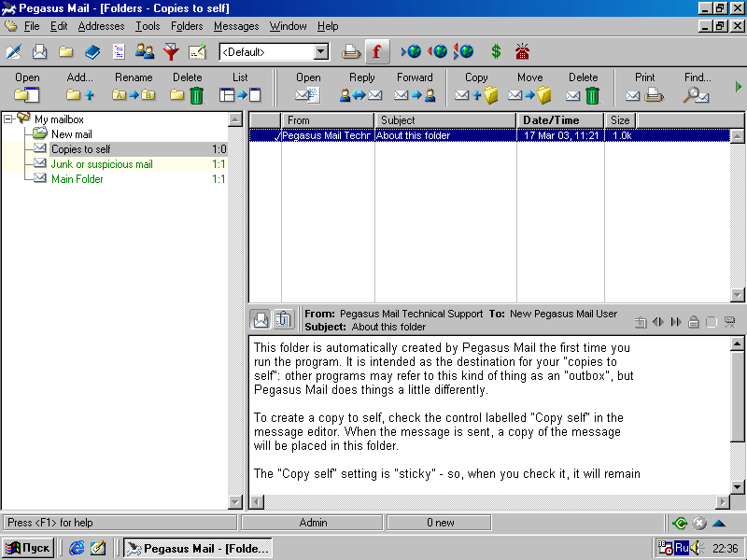The image size is (747, 560).
Task: Sort messages by From column header
Action: (x=328, y=120)
